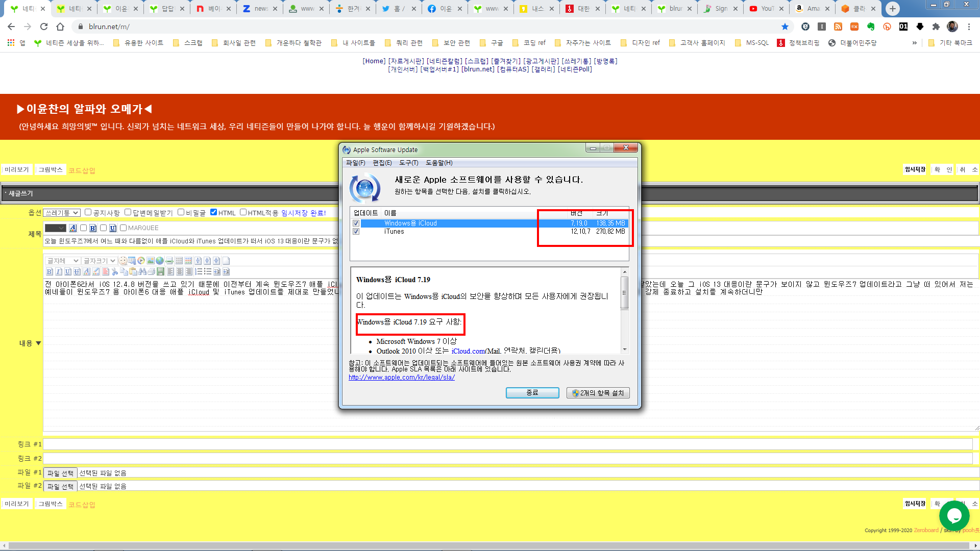
Task: Open the chat bubble widget
Action: tap(954, 516)
